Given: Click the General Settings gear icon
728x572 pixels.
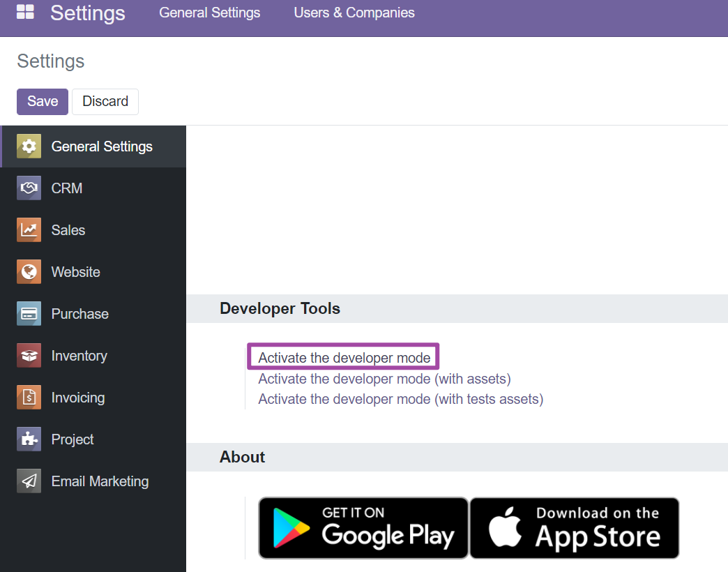Looking at the screenshot, I should click(29, 146).
